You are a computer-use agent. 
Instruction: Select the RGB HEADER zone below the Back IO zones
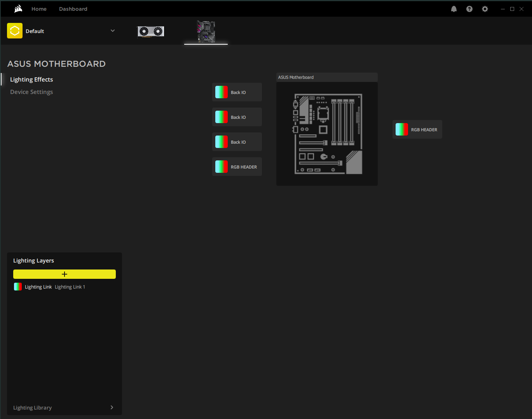click(237, 167)
